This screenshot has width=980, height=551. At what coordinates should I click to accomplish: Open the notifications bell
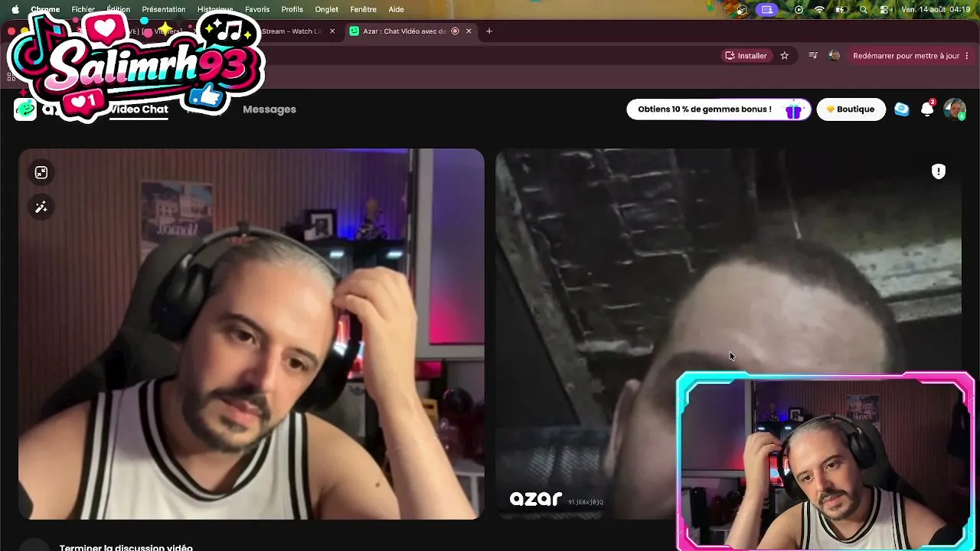tap(927, 109)
